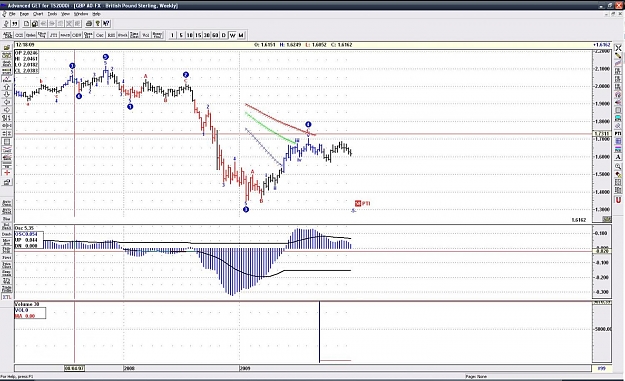Click the 2009 year label on time axis
Viewport: 625px width, 381px height.
pyautogui.click(x=245, y=368)
